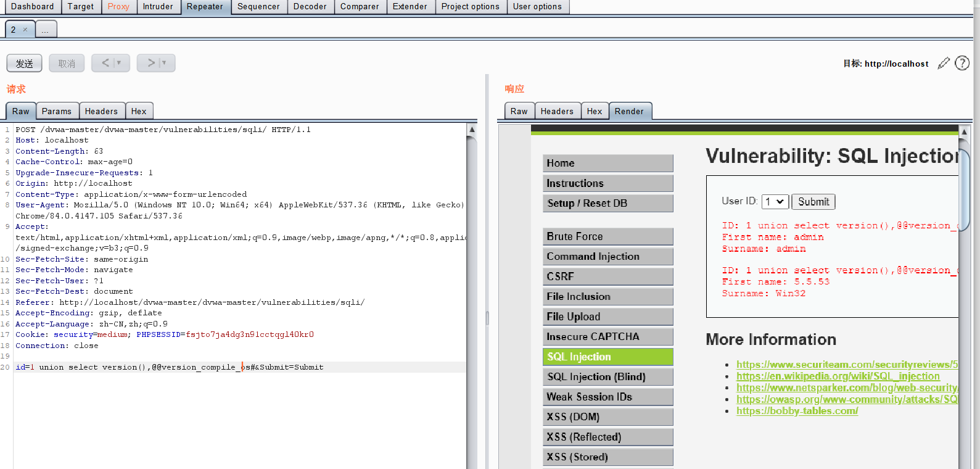Open SQL Injection (Blind) page
980x469 pixels.
[608, 376]
